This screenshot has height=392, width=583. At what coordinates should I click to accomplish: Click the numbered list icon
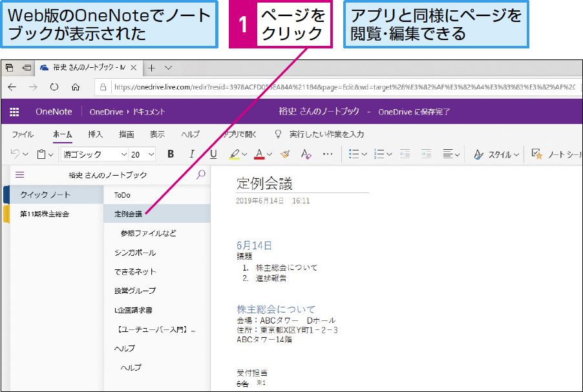pos(379,154)
